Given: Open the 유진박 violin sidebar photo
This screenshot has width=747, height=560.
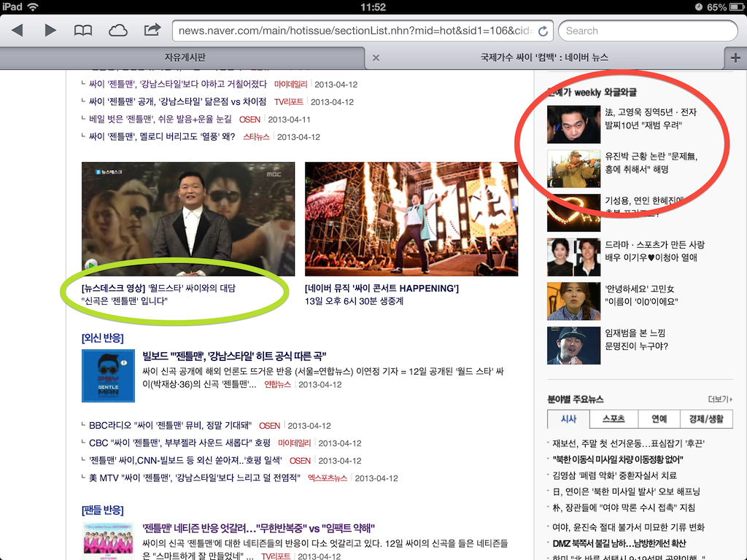Looking at the screenshot, I should (x=573, y=169).
